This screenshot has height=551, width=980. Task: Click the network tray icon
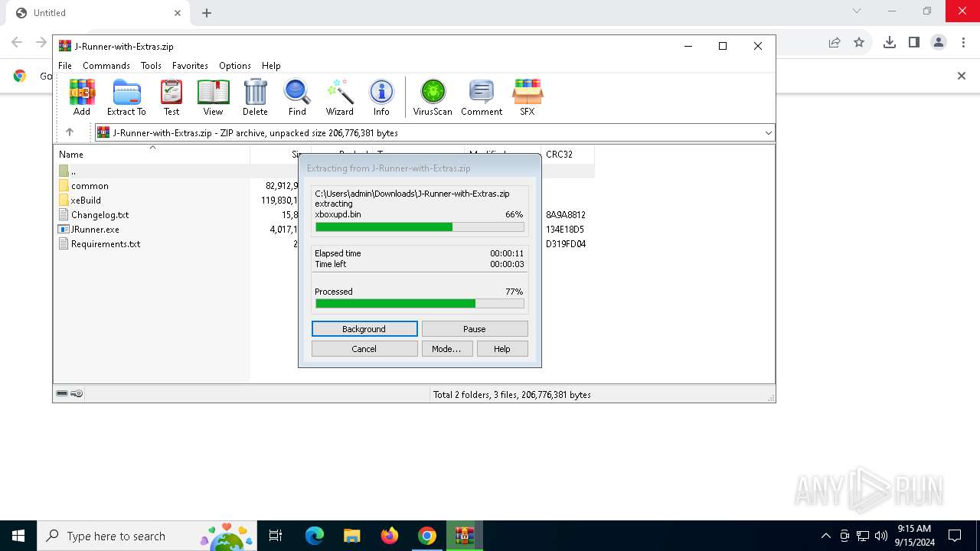point(863,536)
